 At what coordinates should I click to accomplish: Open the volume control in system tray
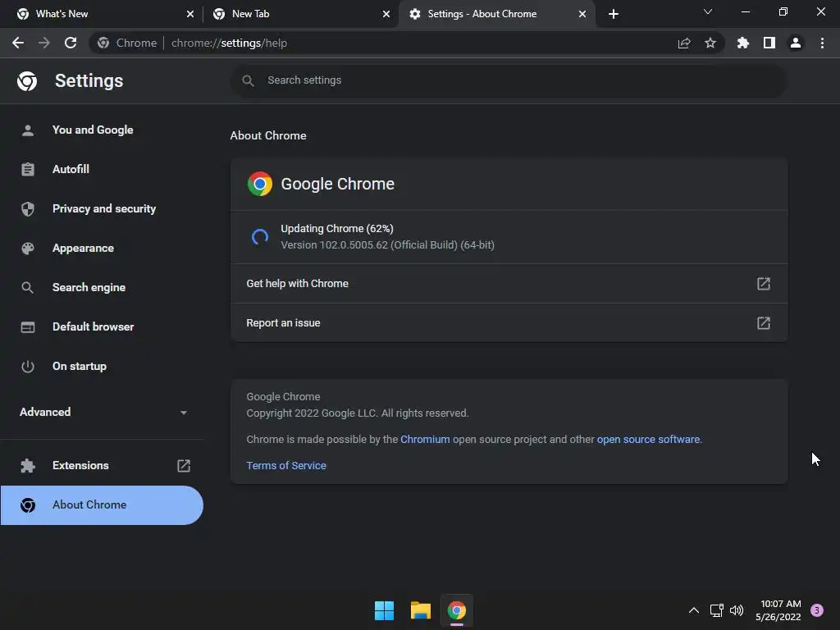pyautogui.click(x=737, y=610)
